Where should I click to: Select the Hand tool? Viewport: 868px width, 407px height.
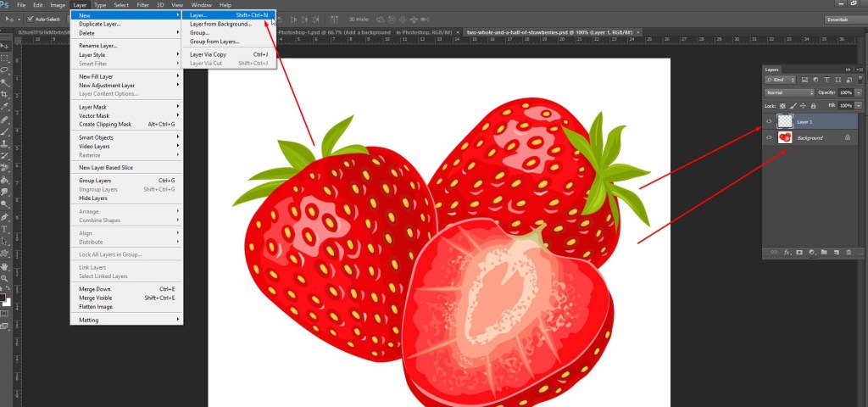pos(4,266)
